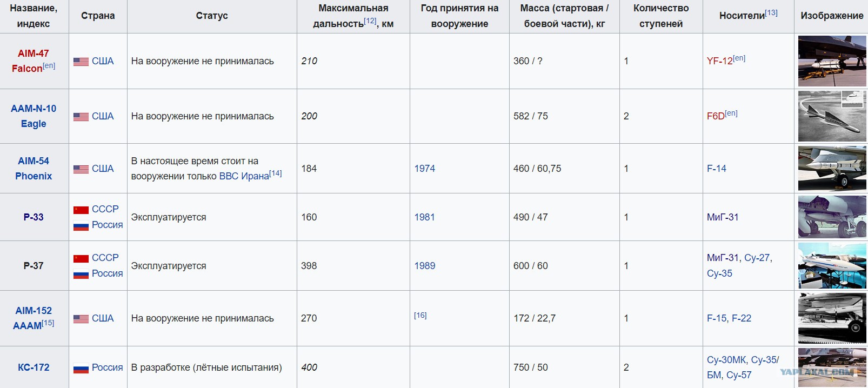Open the F6D aircraft link
The image size is (868, 388).
click(x=716, y=116)
